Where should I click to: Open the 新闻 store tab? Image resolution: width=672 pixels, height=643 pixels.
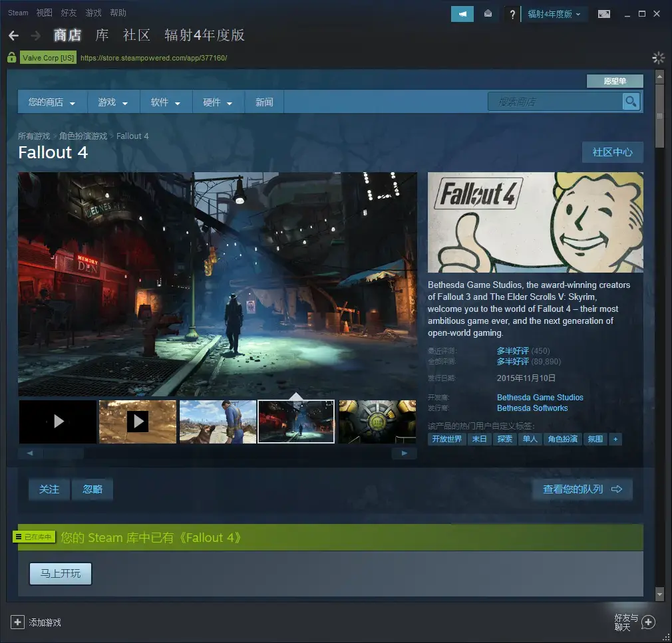point(264,102)
